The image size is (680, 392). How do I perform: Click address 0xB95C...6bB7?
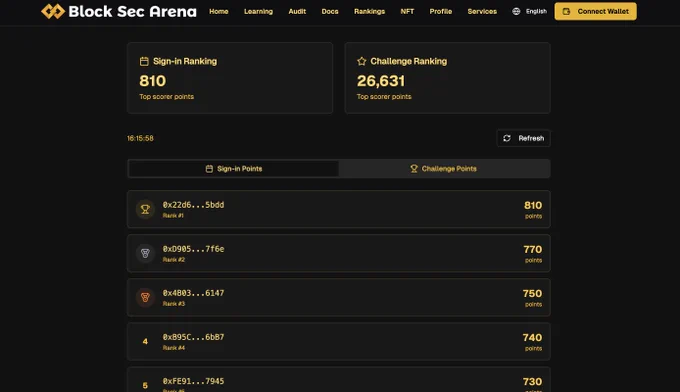point(193,337)
